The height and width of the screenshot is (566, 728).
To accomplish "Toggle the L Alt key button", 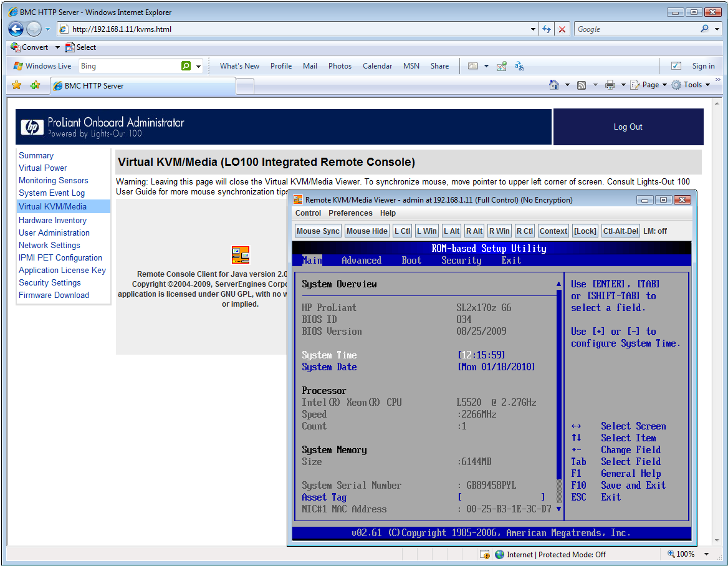I will tap(451, 231).
